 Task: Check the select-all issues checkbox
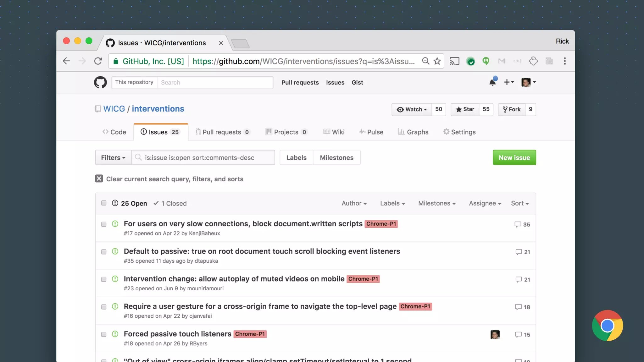click(104, 203)
